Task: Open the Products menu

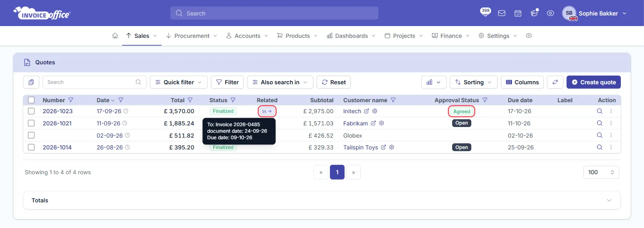Action: click(x=297, y=36)
